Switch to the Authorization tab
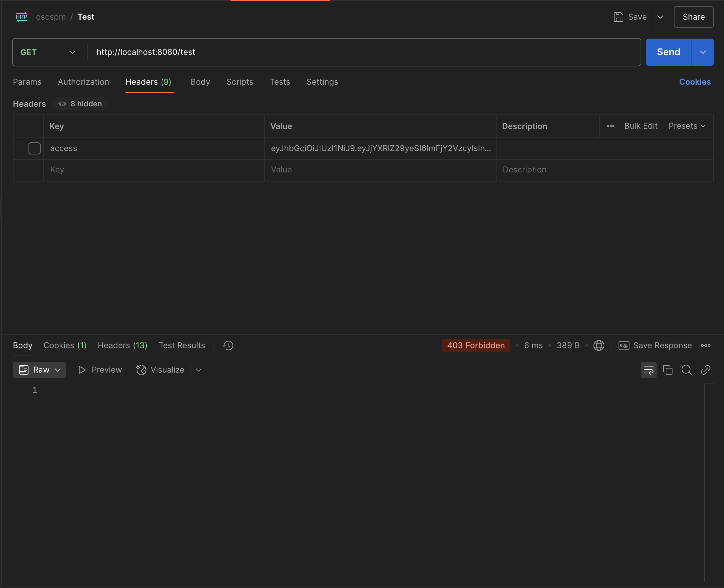 pyautogui.click(x=83, y=82)
